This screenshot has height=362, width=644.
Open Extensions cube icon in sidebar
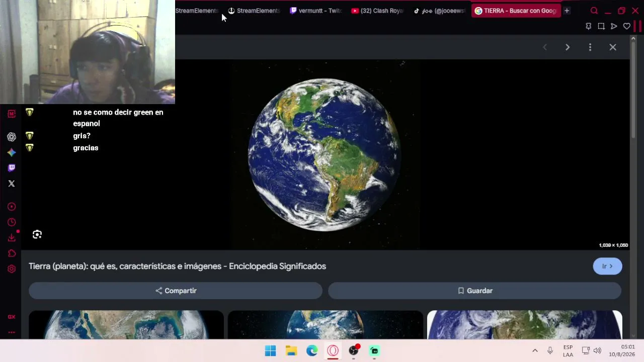coord(12,253)
